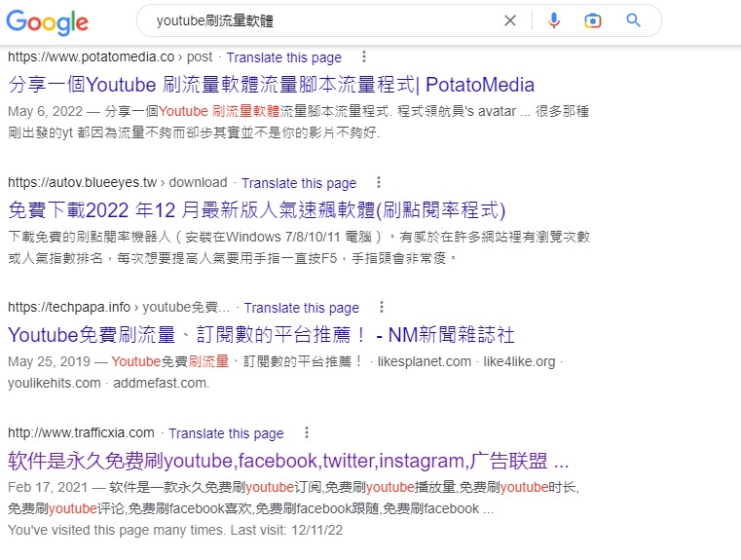Image resolution: width=741 pixels, height=560 pixels.
Task: Click the May 6, 2022 snippet text
Action: pos(298,112)
